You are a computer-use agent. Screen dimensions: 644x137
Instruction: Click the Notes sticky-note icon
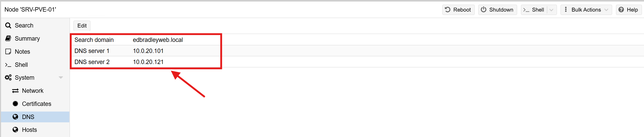point(8,52)
